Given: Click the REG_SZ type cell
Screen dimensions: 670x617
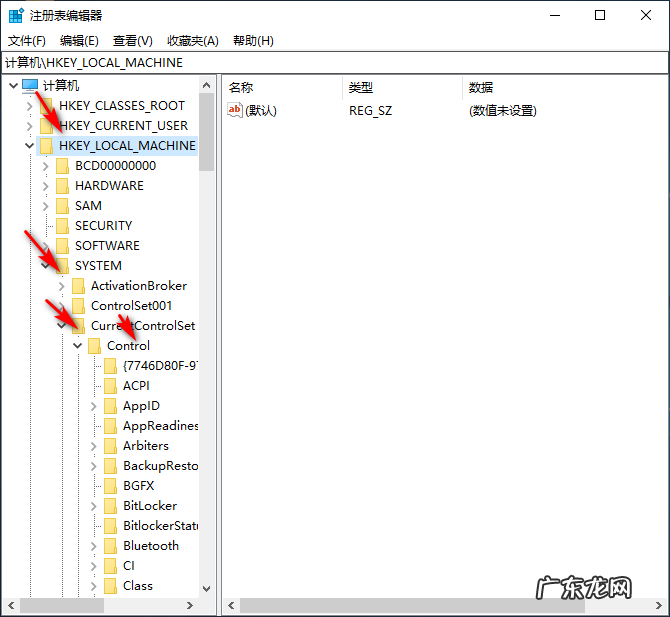Looking at the screenshot, I should tap(370, 111).
